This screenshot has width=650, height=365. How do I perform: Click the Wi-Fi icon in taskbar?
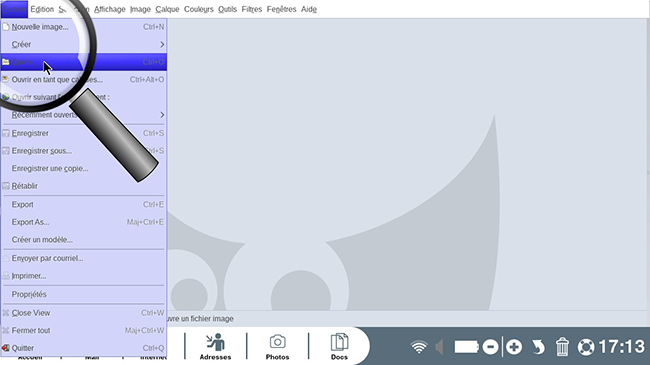pyautogui.click(x=419, y=347)
